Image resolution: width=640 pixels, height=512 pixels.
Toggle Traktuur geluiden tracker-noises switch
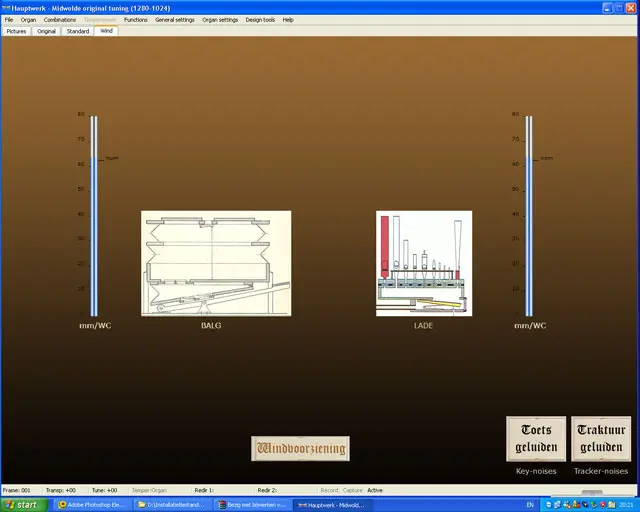pos(601,439)
